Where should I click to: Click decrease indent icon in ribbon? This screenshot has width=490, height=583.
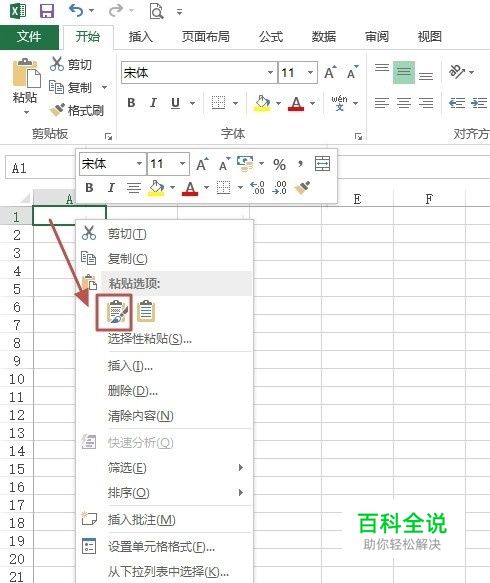tap(457, 103)
